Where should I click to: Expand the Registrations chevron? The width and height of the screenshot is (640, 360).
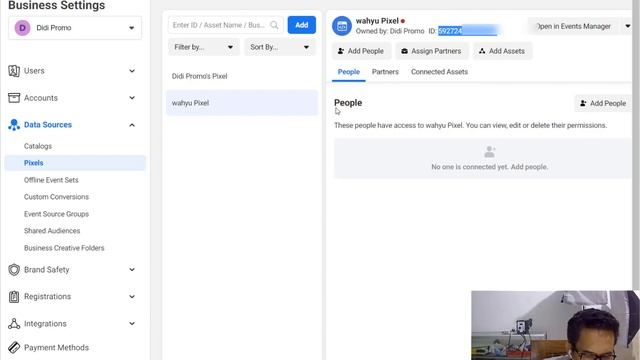pos(132,297)
